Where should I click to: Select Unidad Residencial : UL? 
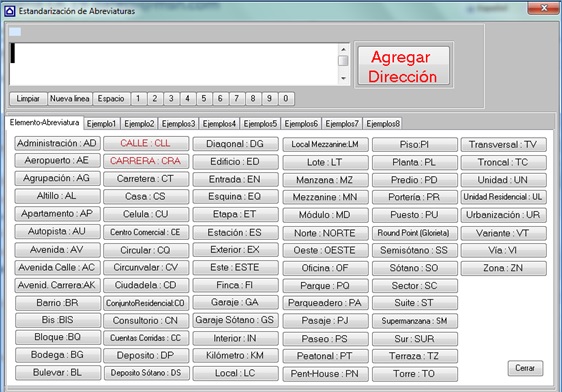504,197
